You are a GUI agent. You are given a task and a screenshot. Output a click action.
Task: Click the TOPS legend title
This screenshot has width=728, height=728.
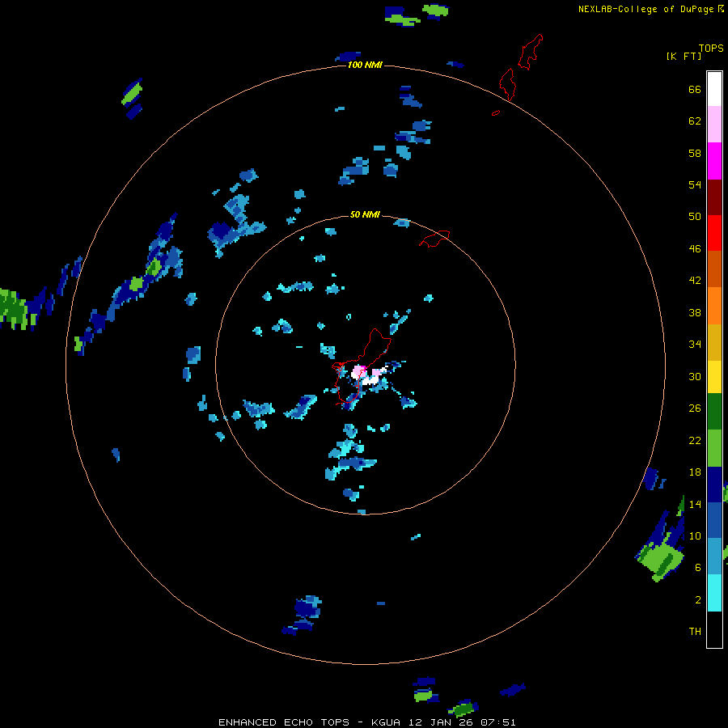pos(711,49)
